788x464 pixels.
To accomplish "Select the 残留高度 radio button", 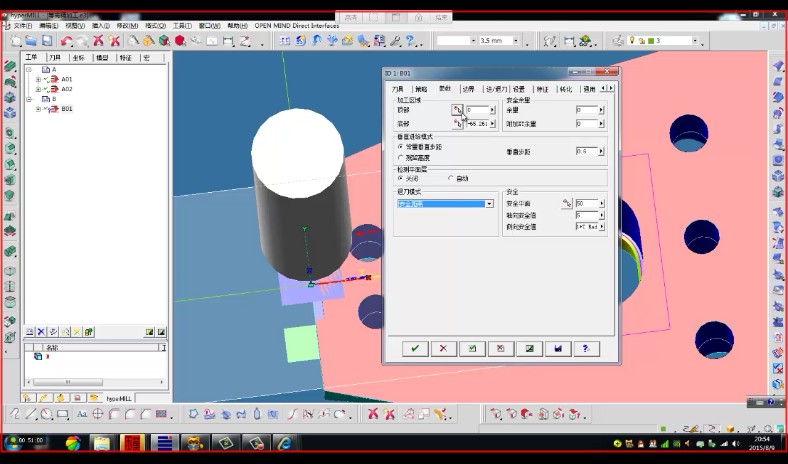I will 401,157.
